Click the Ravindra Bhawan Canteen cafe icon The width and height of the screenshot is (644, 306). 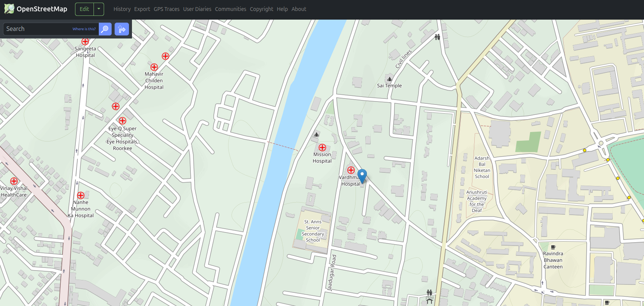point(553,247)
